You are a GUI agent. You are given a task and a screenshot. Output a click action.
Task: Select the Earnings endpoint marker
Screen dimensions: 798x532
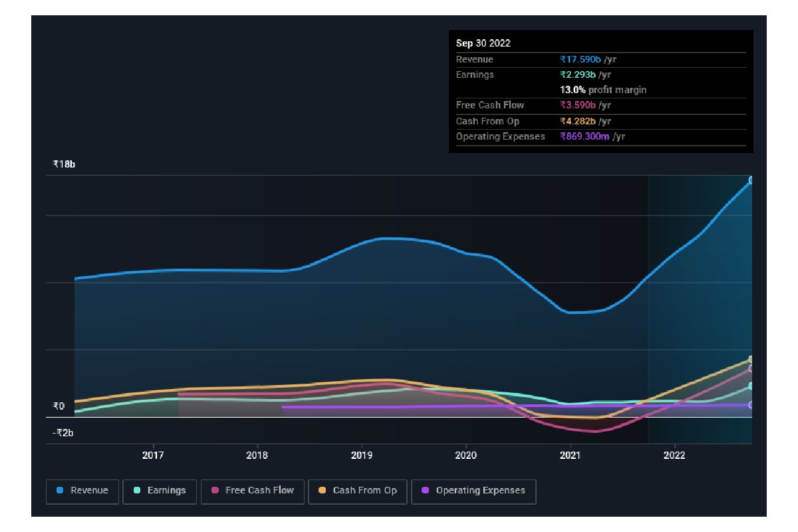(x=751, y=386)
